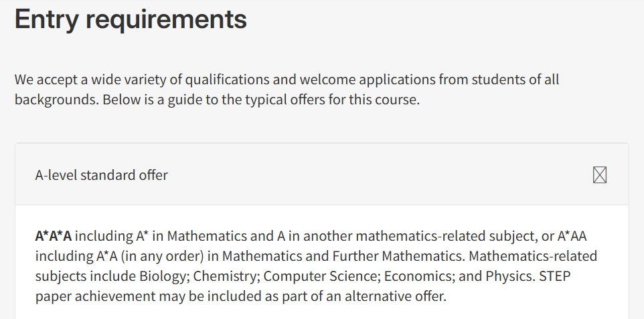The width and height of the screenshot is (644, 319).
Task: Click the A*AA grade text
Action: pyautogui.click(x=572, y=236)
